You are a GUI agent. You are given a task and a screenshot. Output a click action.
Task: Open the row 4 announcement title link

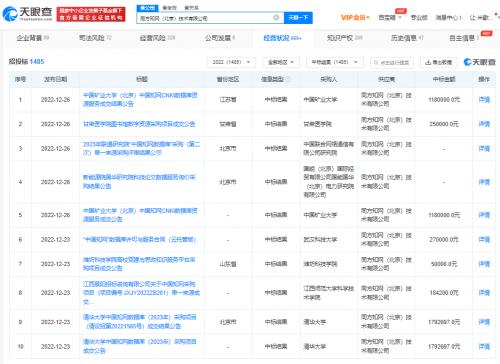(139, 182)
